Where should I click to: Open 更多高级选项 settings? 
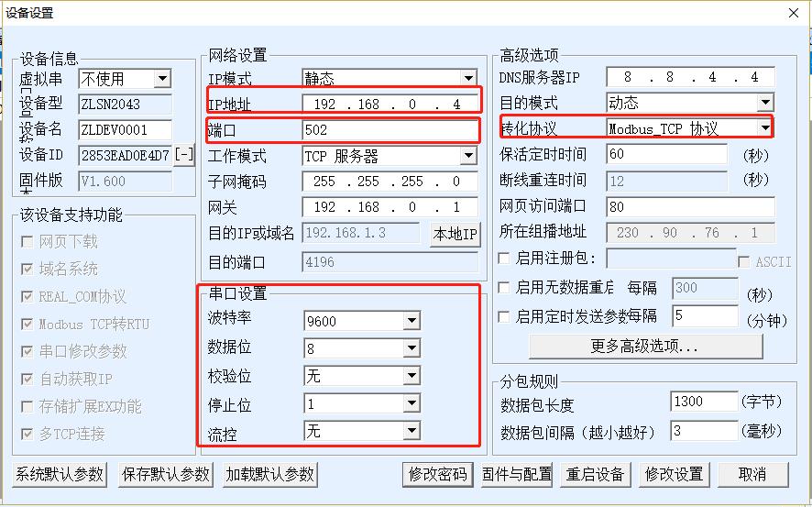point(645,347)
